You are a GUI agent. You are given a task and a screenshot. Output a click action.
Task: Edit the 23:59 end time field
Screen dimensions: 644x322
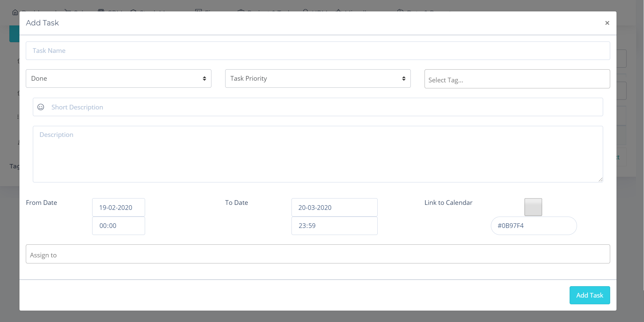pyautogui.click(x=334, y=226)
